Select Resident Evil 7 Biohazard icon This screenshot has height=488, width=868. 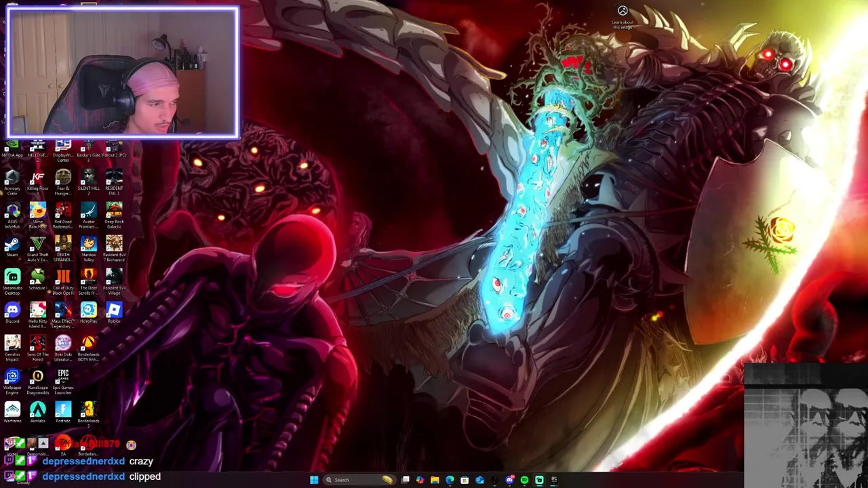click(x=114, y=248)
